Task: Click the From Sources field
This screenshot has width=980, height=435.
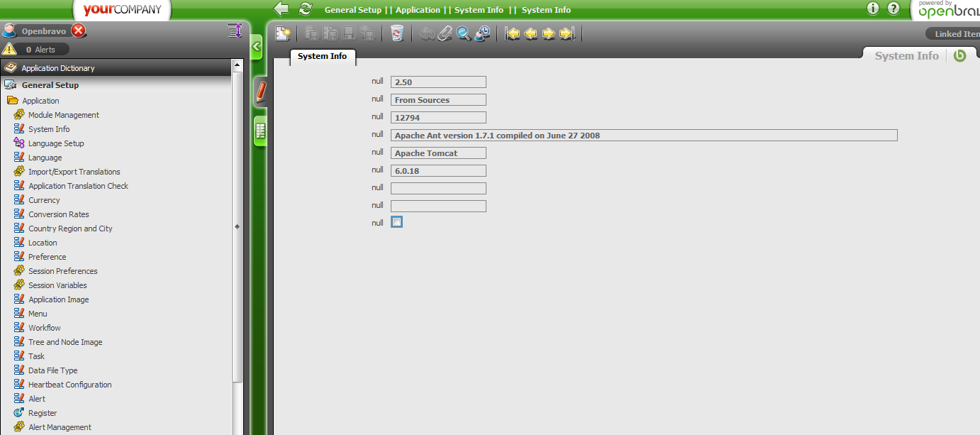Action: tap(438, 100)
